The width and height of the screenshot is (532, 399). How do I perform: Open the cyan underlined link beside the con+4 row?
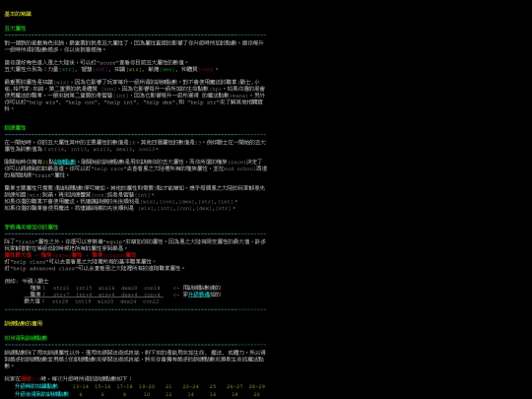click(199, 295)
